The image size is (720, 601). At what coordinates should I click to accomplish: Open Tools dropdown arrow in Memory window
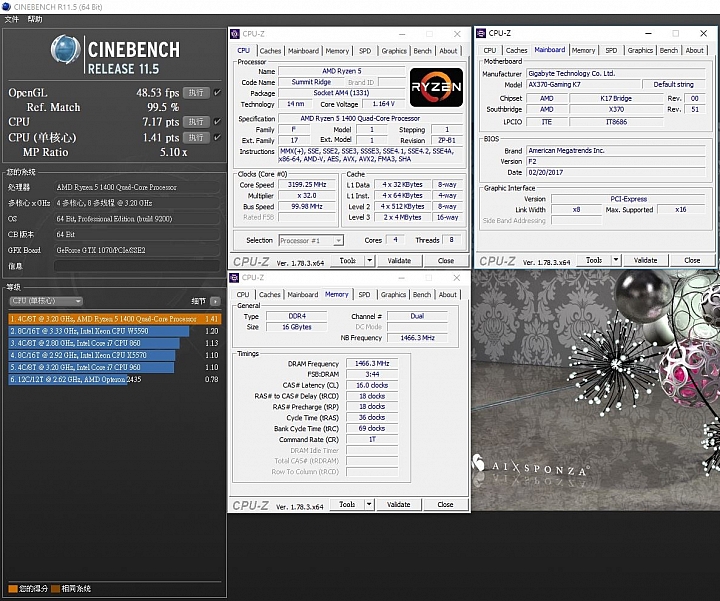(369, 505)
